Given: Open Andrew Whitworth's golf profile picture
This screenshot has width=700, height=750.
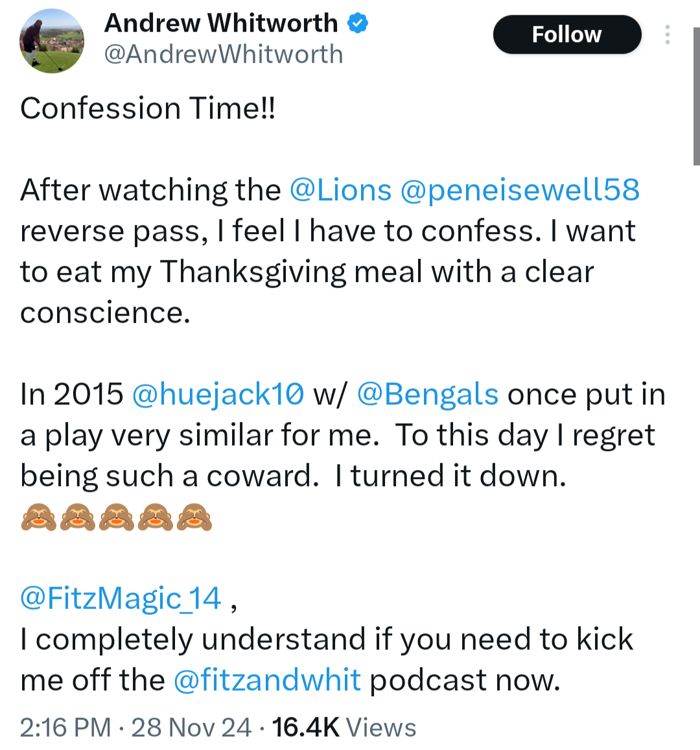Looking at the screenshot, I should coord(52,40).
